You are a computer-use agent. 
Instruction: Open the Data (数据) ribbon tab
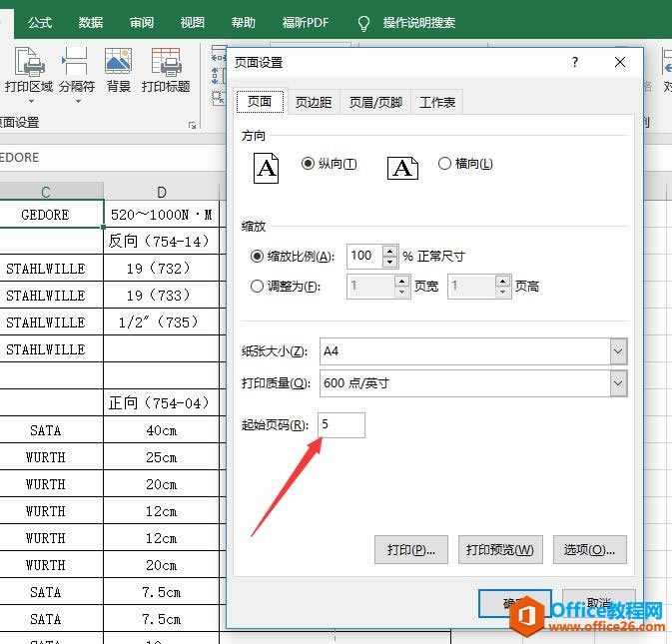(91, 23)
